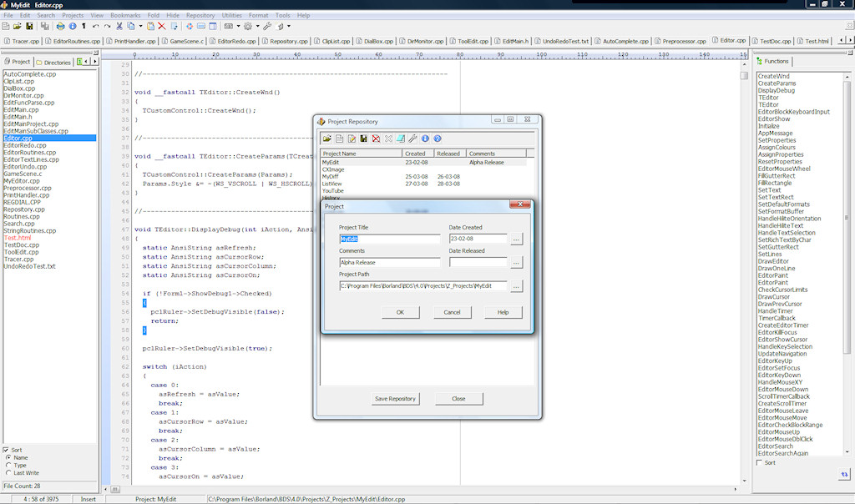This screenshot has width=855, height=504.
Task: Open the Repository menu
Action: [x=200, y=15]
